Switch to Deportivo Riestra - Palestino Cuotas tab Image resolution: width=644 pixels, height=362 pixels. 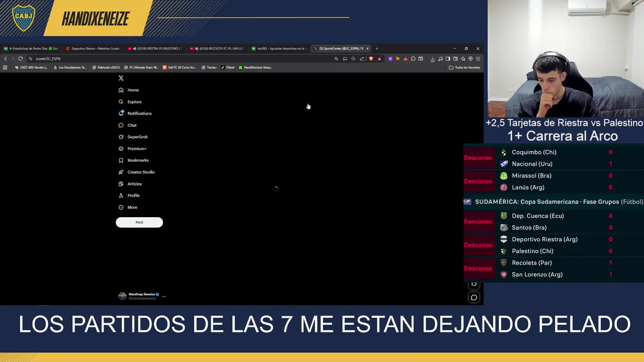(94, 49)
